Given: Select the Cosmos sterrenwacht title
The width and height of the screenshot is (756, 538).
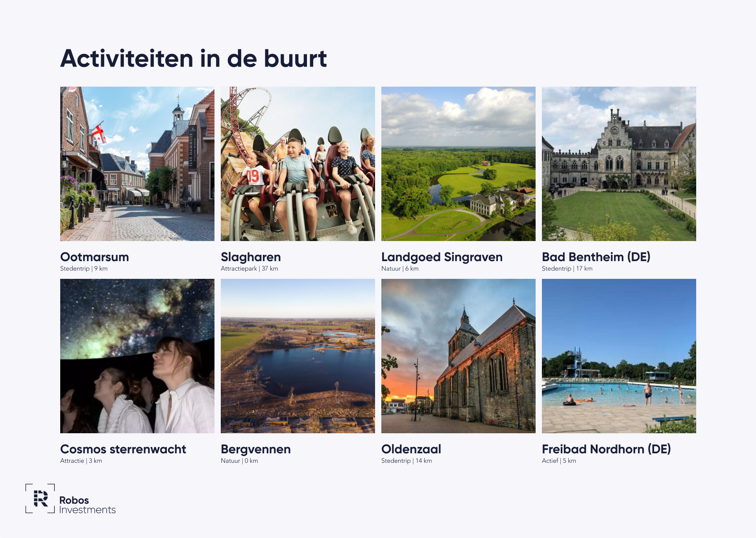Looking at the screenshot, I should (123, 449).
